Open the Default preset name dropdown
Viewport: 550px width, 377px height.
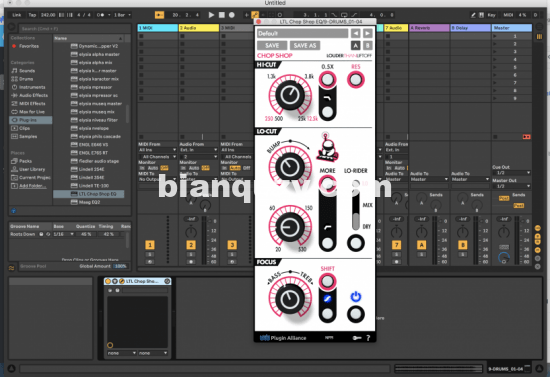pyautogui.click(x=302, y=33)
